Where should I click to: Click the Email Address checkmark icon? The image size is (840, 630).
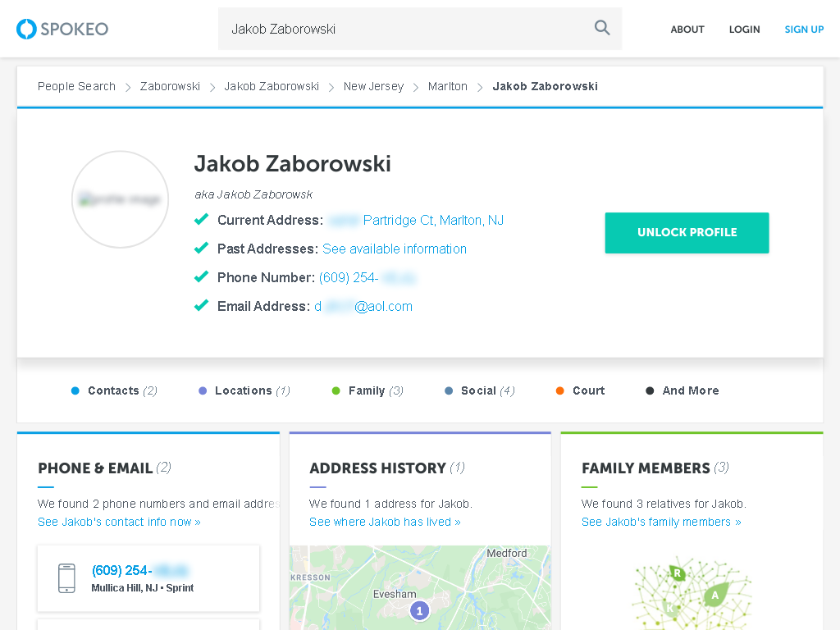(x=201, y=306)
